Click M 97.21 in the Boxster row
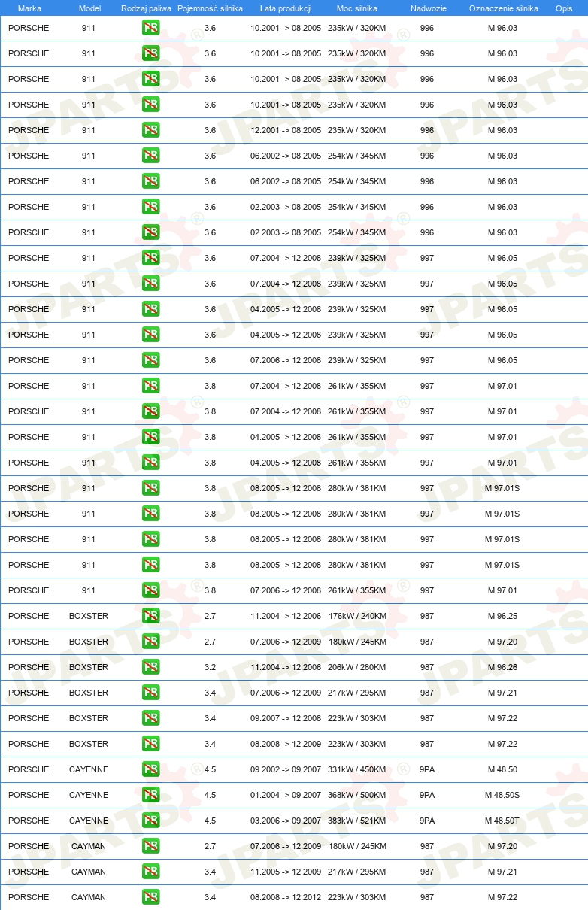 point(502,693)
